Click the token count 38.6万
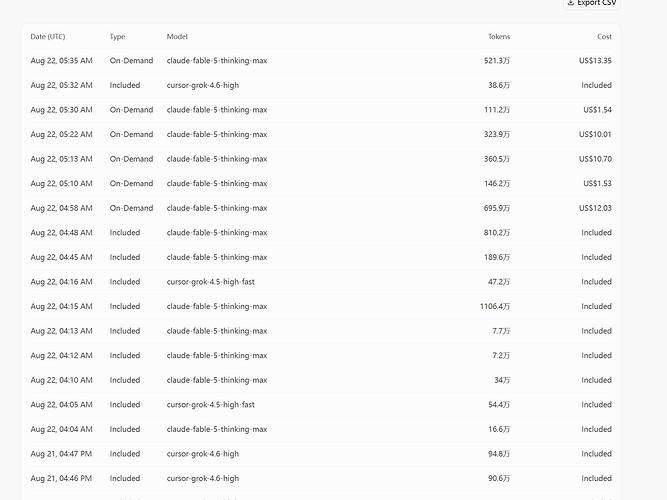The image size is (667, 500). 499,86
